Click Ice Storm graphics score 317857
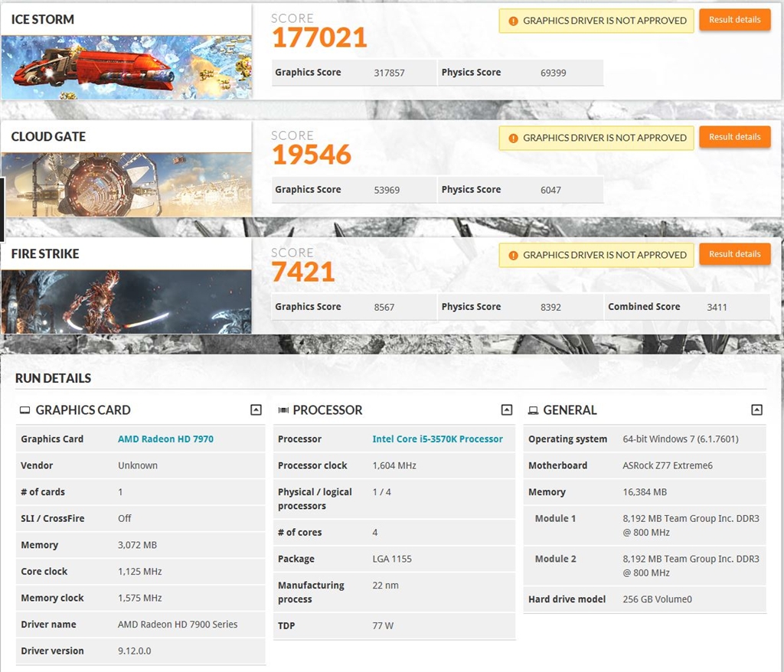This screenshot has width=784, height=672. tap(389, 73)
